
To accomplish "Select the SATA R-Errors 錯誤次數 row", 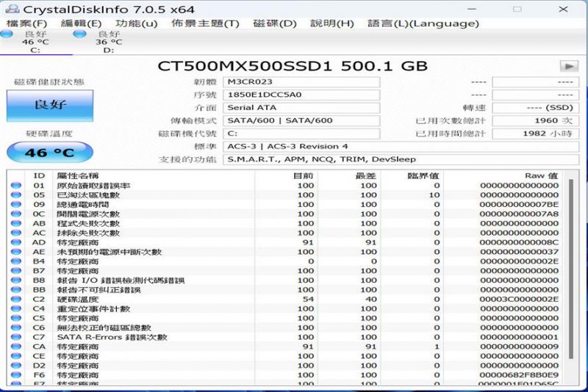I will pyautogui.click(x=285, y=337).
